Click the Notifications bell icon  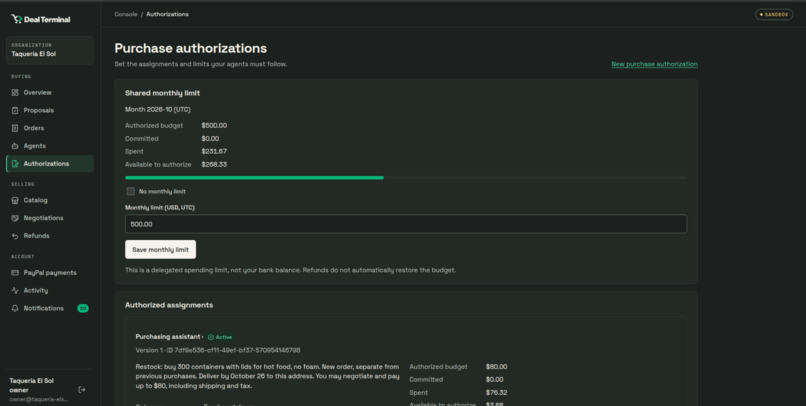[15, 308]
